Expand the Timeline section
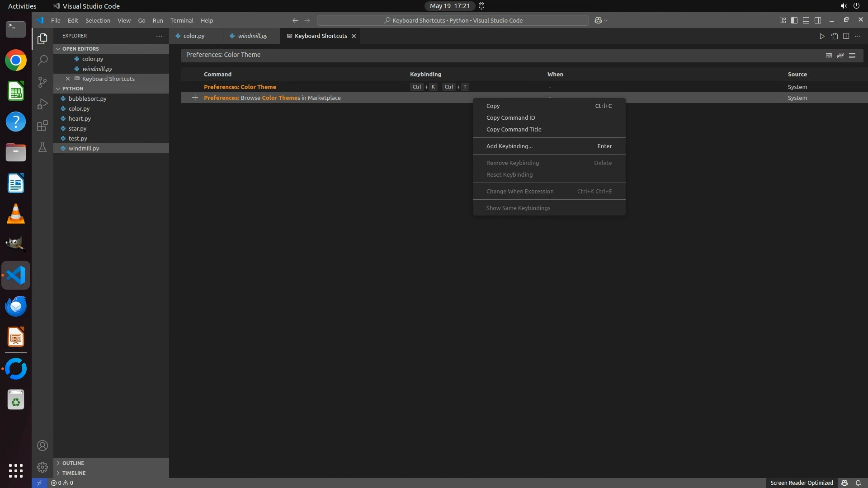This screenshot has width=868, height=488. [74, 473]
